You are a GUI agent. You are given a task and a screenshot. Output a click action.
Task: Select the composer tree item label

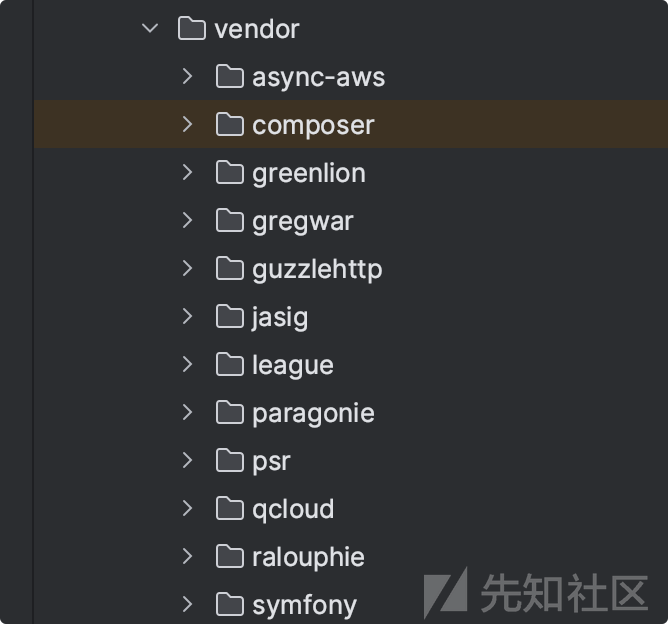pyautogui.click(x=313, y=125)
